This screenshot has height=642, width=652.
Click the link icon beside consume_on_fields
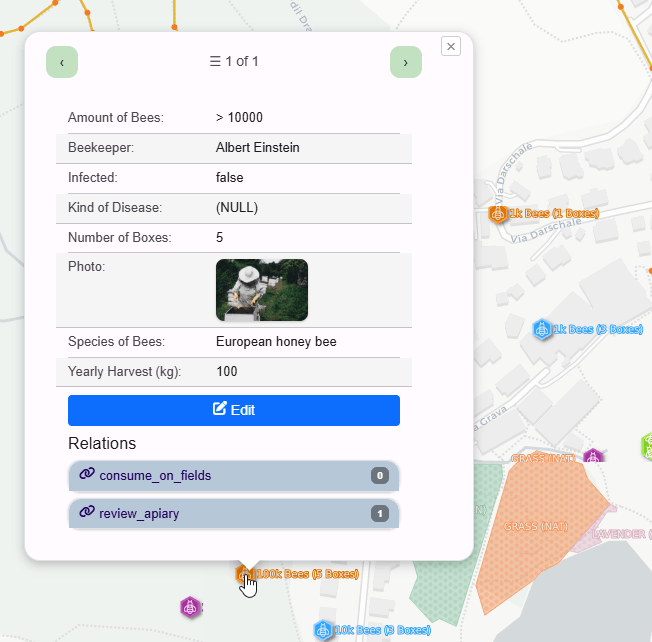tap(86, 475)
